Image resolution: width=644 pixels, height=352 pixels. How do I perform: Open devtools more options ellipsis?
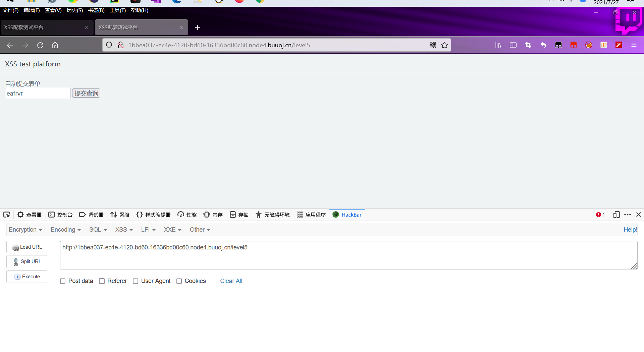[628, 215]
